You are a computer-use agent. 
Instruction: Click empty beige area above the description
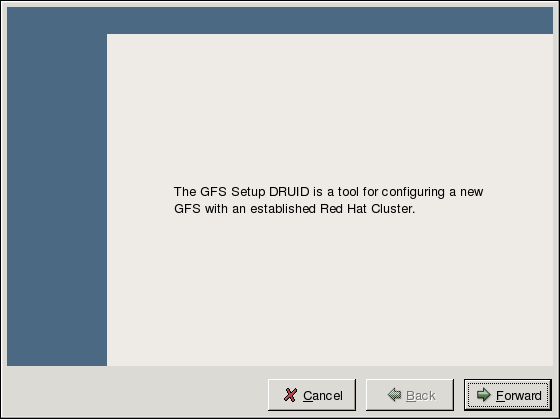(x=329, y=107)
